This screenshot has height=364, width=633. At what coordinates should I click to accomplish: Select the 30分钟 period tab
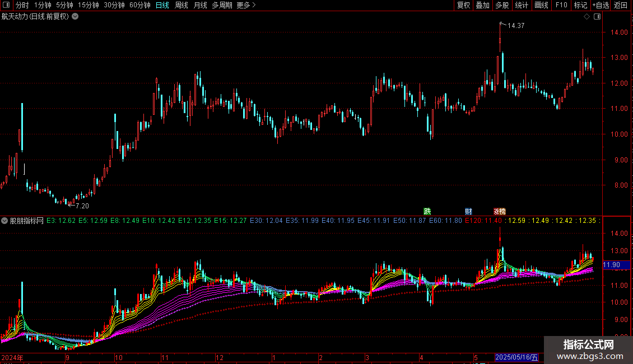114,5
